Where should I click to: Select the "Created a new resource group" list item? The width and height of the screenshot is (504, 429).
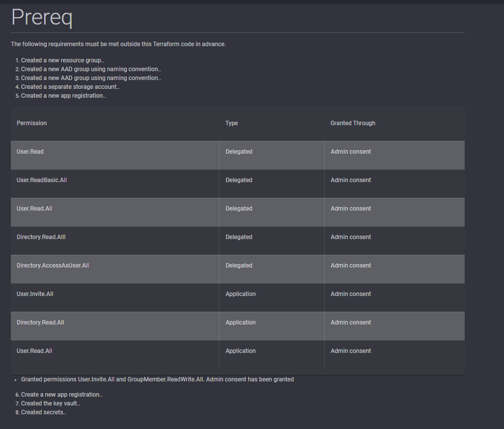[63, 60]
